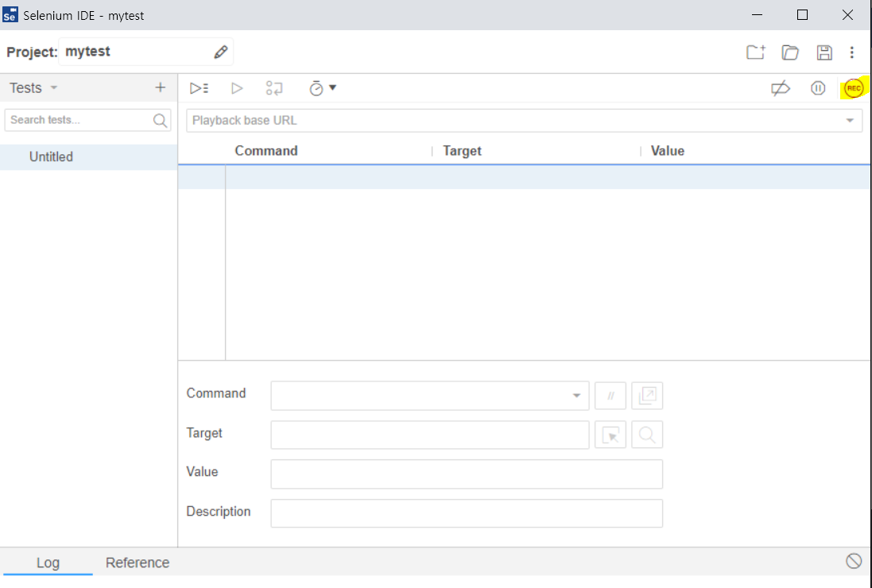Open the Command combo box dropdown
The height and width of the screenshot is (588, 872).
click(576, 396)
